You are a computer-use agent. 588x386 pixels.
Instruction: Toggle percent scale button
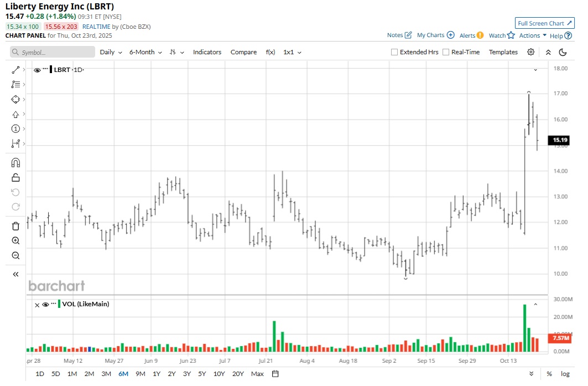(549, 374)
